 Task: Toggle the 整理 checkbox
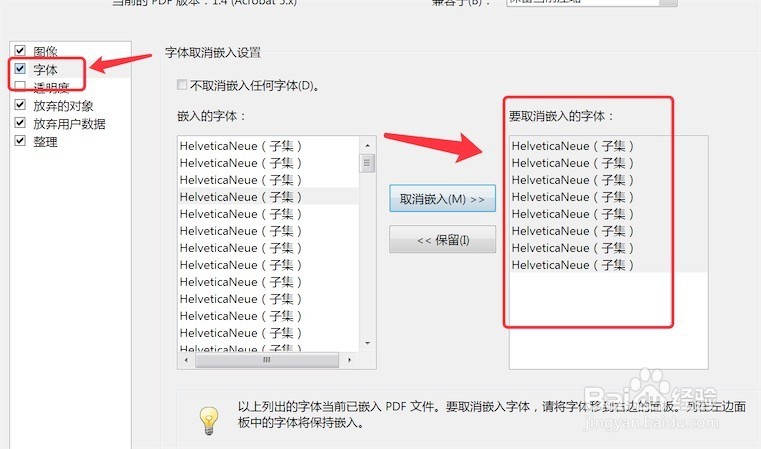[20, 141]
